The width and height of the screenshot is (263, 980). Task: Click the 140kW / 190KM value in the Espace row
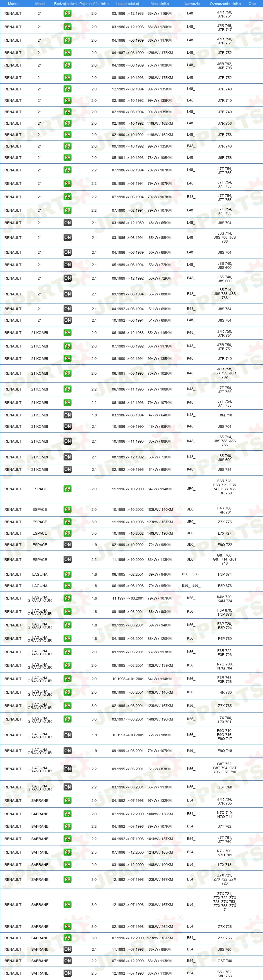pos(160,533)
